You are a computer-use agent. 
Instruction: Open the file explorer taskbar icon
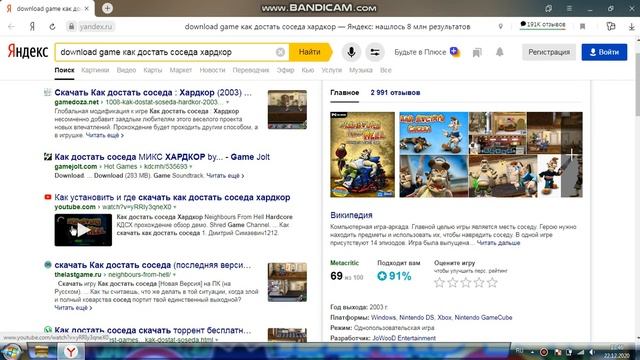(x=41, y=351)
